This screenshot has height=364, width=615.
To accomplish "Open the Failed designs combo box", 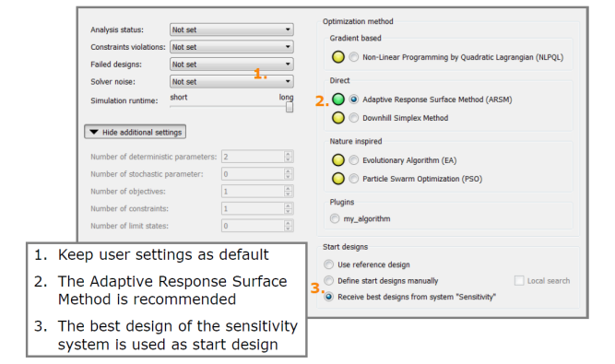I will pyautogui.click(x=231, y=64).
